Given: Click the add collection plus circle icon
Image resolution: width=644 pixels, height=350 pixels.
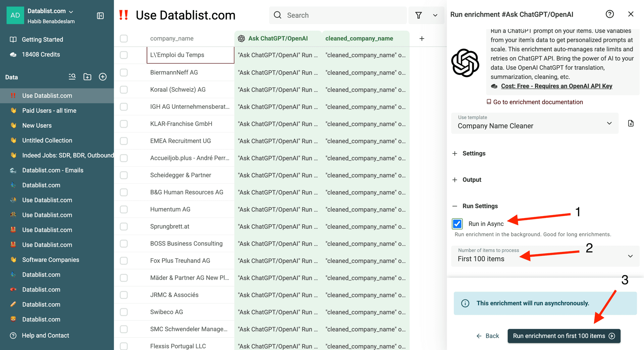Looking at the screenshot, I should coord(103,77).
